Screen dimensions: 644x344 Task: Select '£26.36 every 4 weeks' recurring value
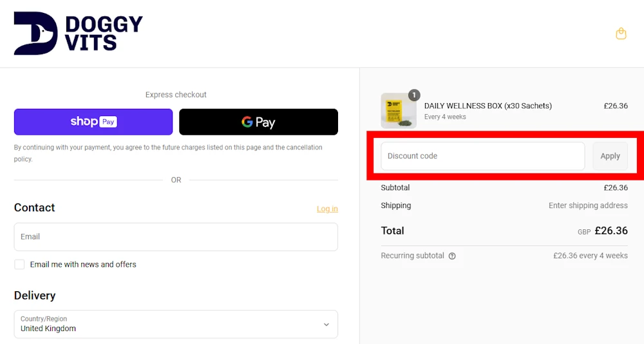tap(590, 256)
